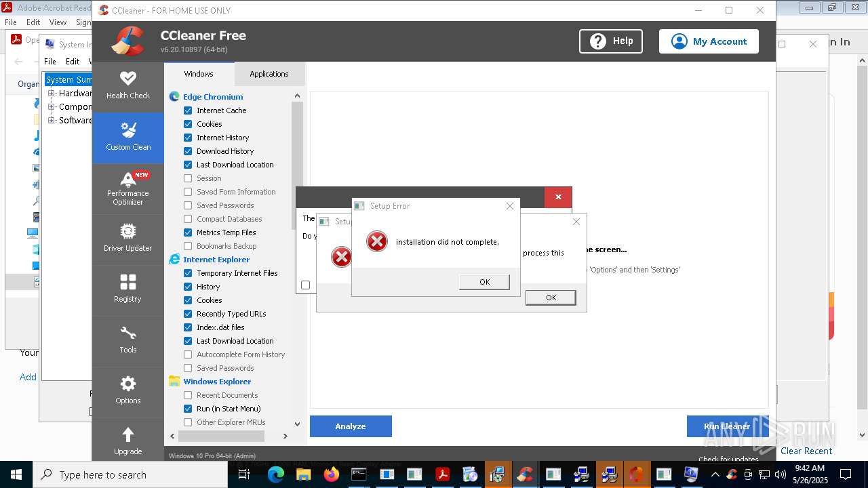The width and height of the screenshot is (868, 488).
Task: Open the Registry section in sidebar
Action: pos(128,290)
